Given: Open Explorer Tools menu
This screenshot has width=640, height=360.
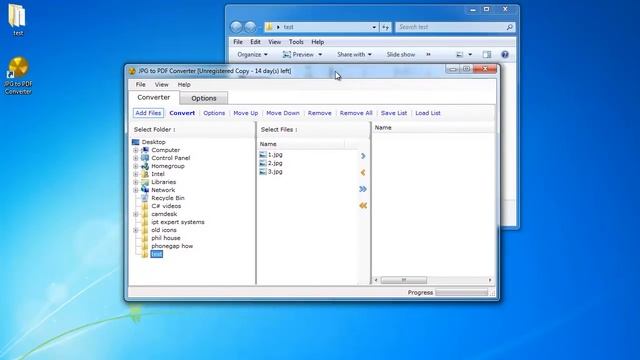Looking at the screenshot, I should click(296, 42).
